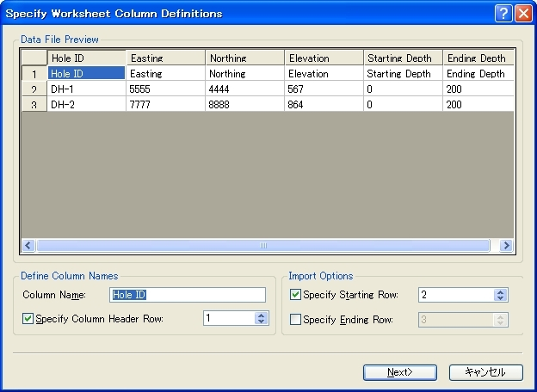Close the Column Definitions dialog
This screenshot has width=537, height=392.
[x=522, y=13]
